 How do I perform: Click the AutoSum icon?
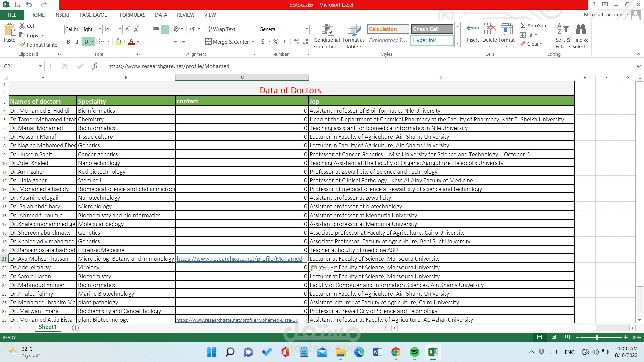coord(523,25)
